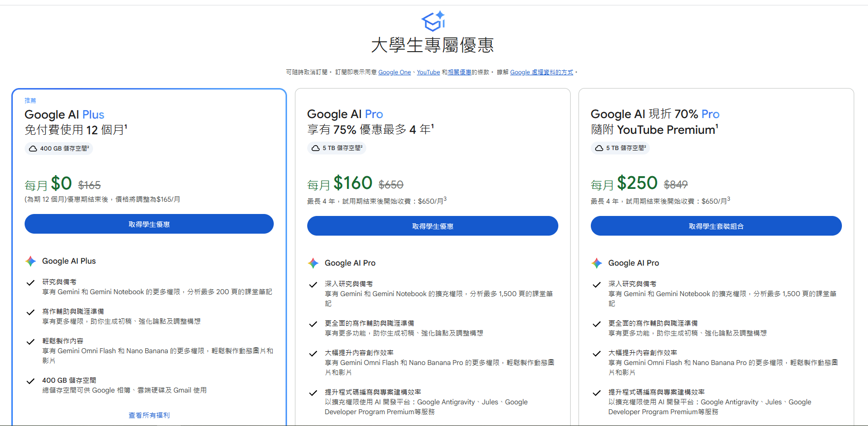Click the 取得學生套裝組合 button

716,226
